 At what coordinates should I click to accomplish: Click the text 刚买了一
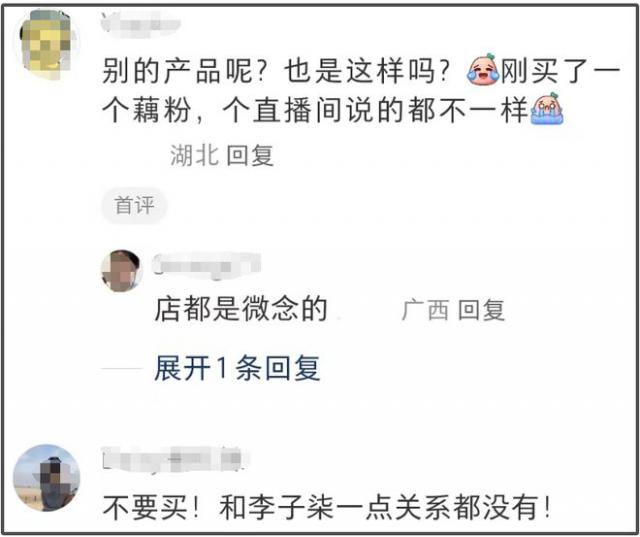560,71
